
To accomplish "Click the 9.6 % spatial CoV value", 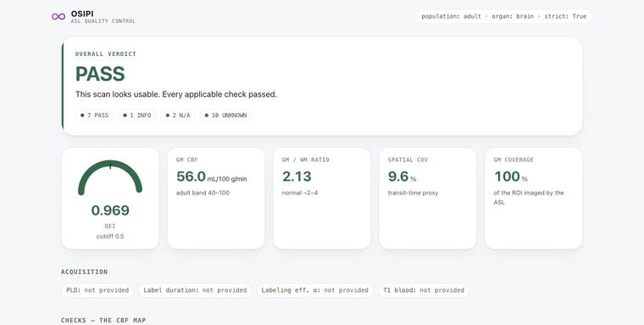I will 402,177.
